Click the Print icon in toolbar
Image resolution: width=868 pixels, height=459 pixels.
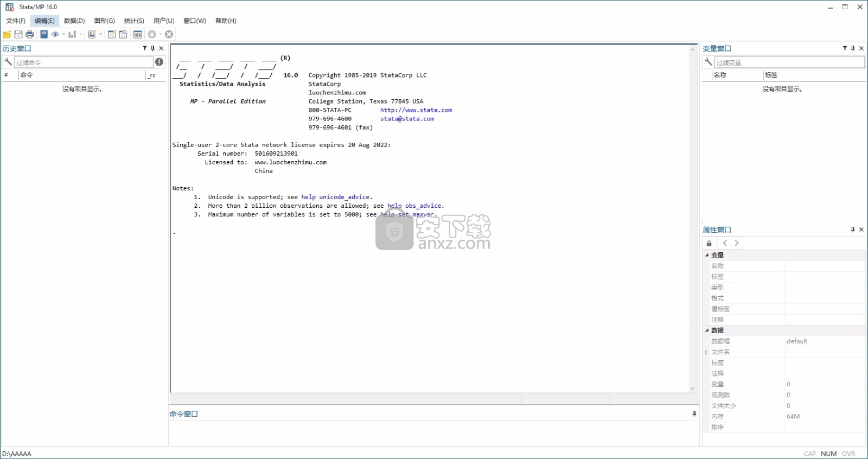[x=30, y=34]
